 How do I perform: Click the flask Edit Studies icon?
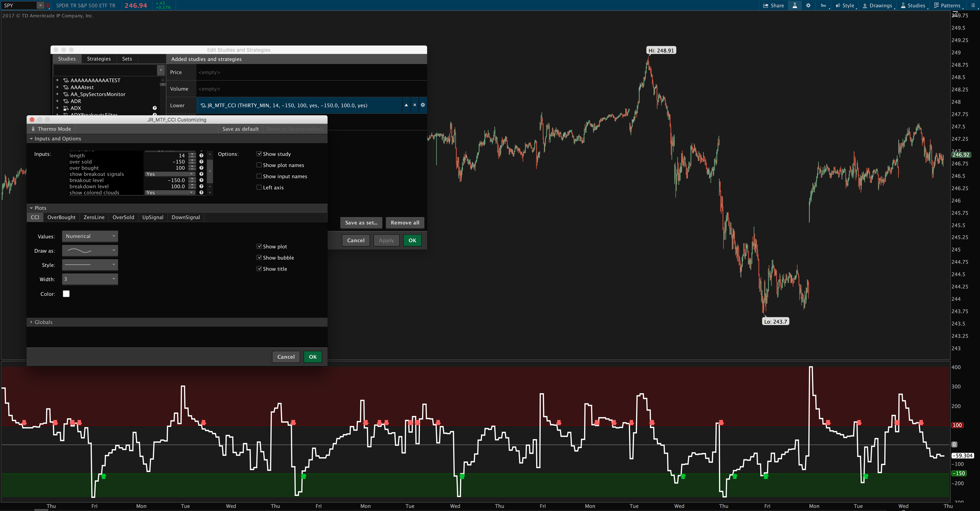click(x=794, y=5)
